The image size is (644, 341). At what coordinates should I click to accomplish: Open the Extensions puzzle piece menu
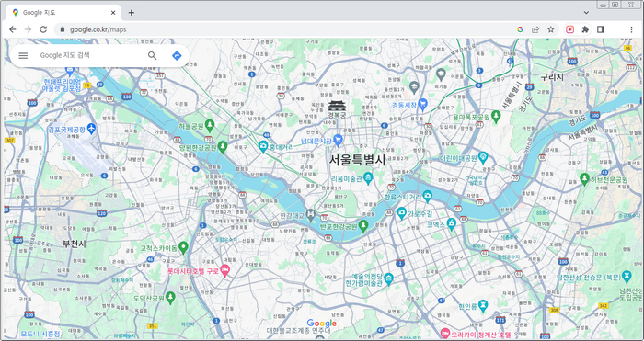tap(585, 29)
